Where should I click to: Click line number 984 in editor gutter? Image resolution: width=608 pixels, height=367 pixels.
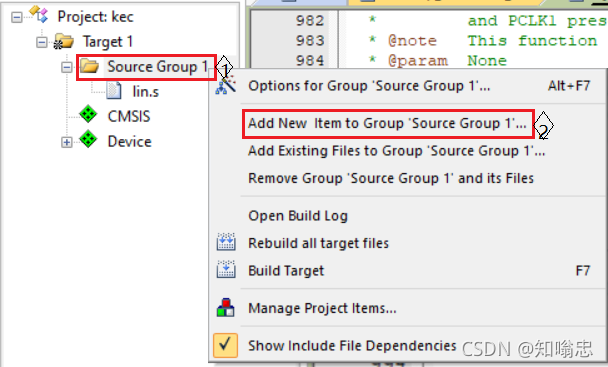coord(310,61)
